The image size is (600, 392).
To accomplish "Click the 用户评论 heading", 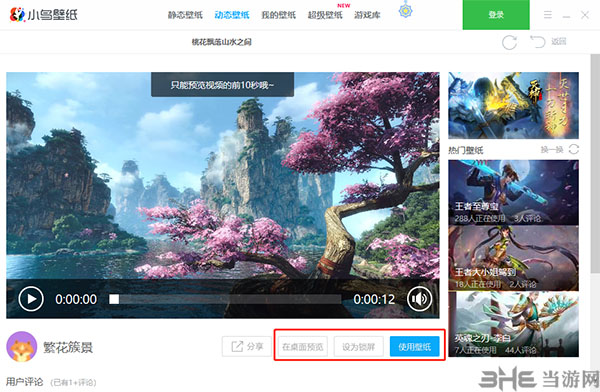I will click(24, 382).
